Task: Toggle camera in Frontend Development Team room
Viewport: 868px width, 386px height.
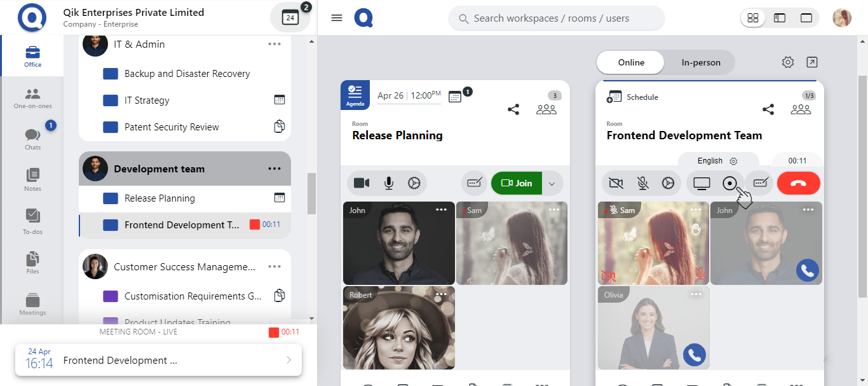Action: click(615, 183)
